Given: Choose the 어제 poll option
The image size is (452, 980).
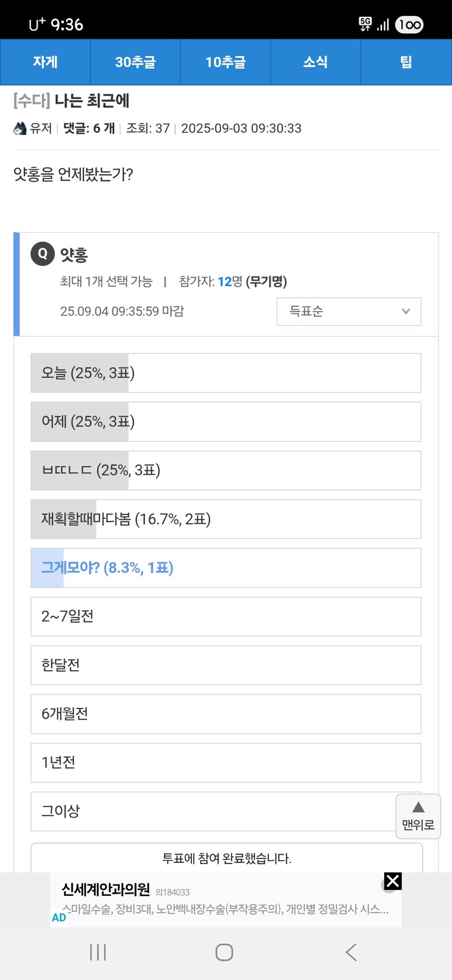Looking at the screenshot, I should 226,422.
